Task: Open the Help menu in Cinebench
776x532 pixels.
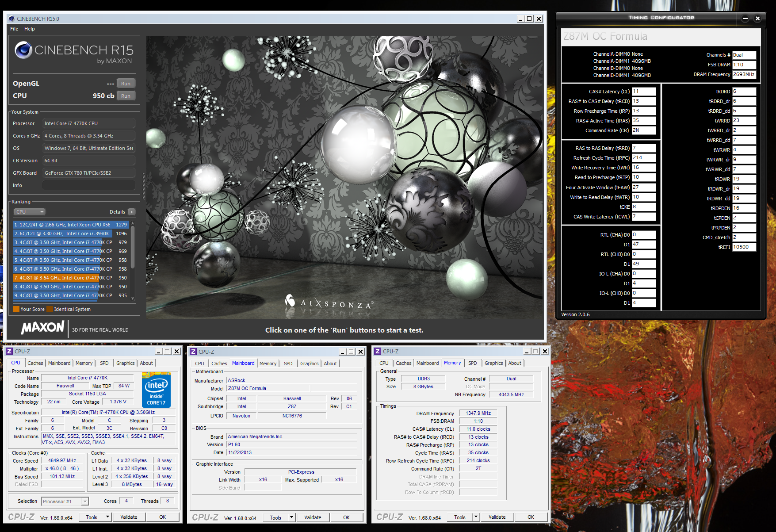Action: point(30,29)
